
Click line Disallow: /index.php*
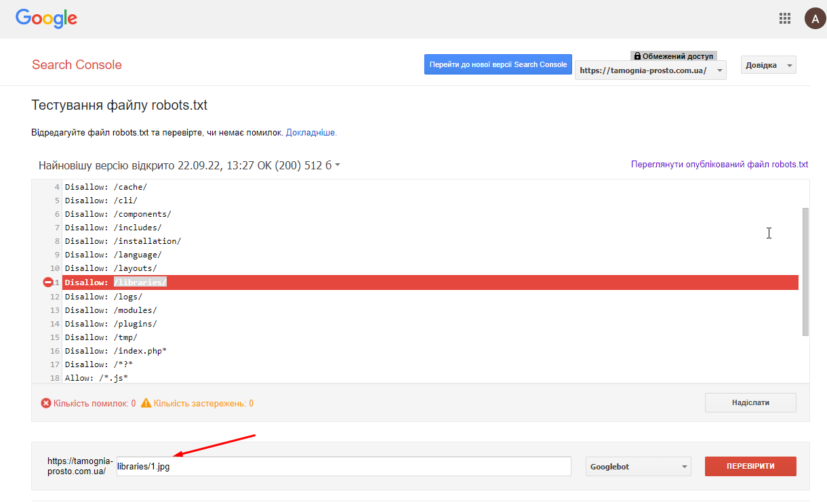point(116,351)
